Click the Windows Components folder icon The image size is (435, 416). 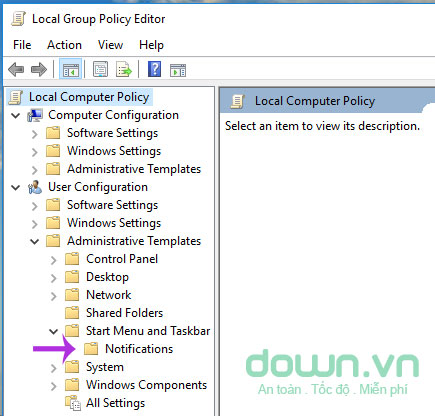tap(72, 385)
